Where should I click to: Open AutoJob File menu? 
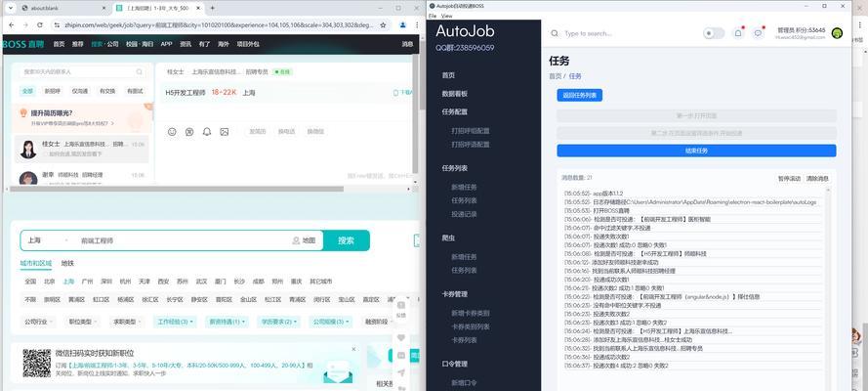point(433,16)
